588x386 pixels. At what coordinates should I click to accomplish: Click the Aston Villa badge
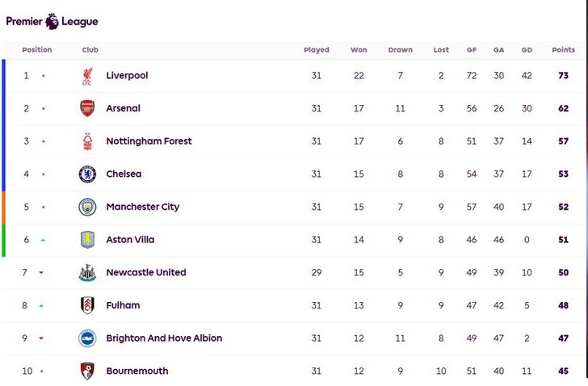[x=87, y=240]
